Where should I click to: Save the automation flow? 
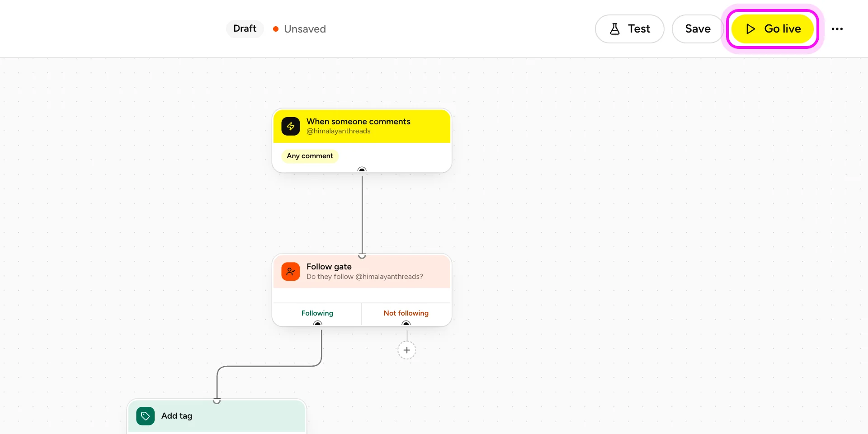point(698,29)
